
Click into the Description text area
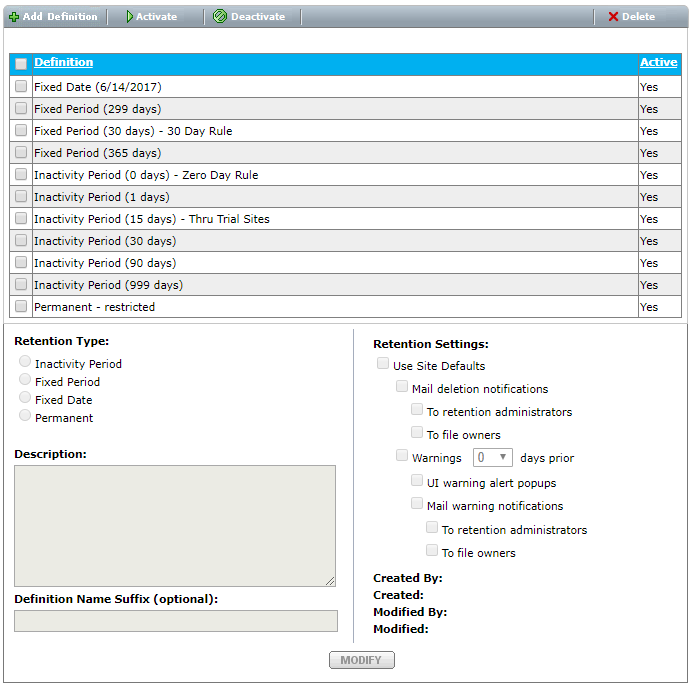(175, 525)
